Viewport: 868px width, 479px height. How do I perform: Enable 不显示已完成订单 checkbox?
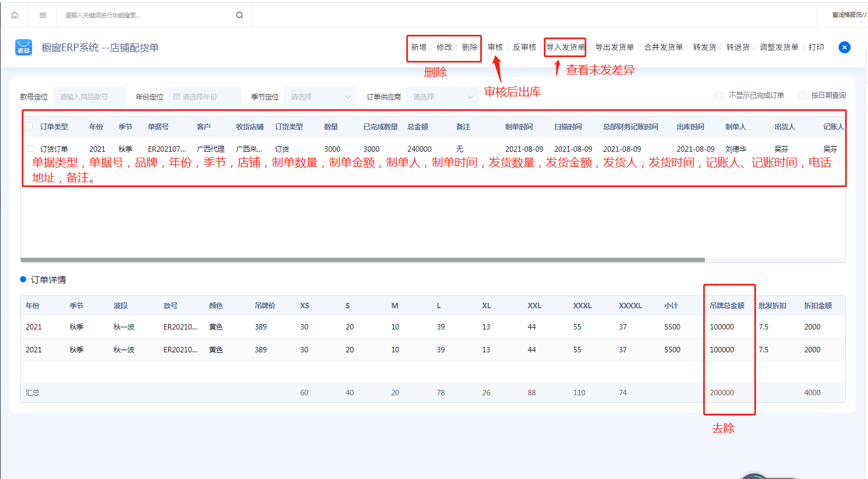(720, 96)
